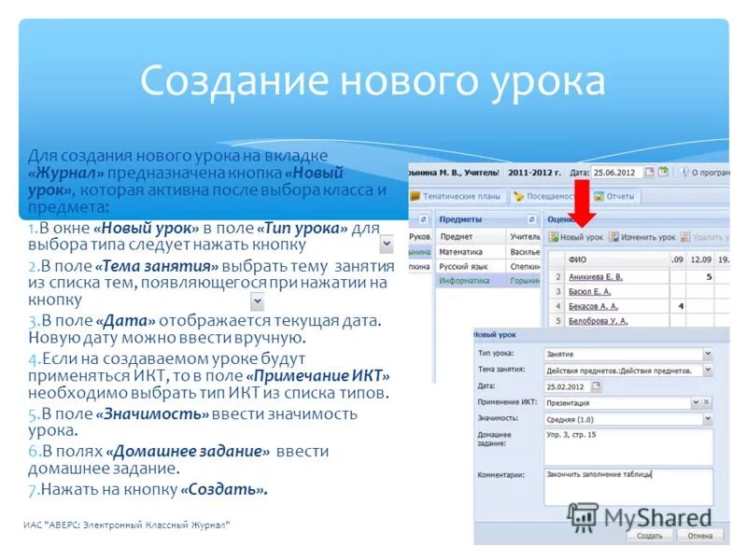Click the Изменить урок toolbar button

(x=642, y=237)
